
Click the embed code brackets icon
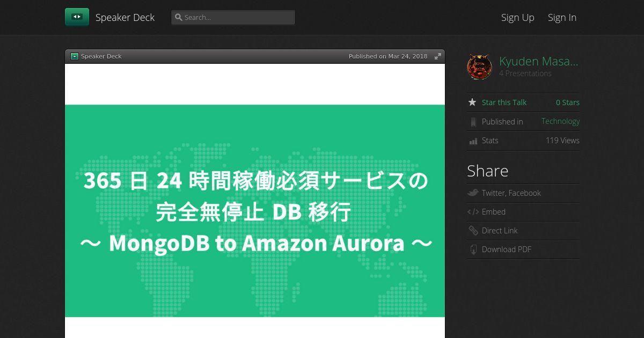pyautogui.click(x=473, y=212)
